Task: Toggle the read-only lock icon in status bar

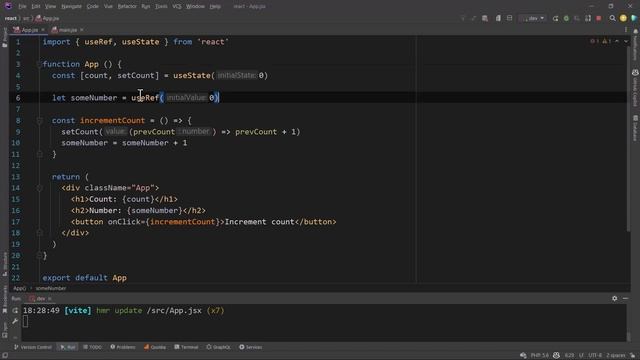Action: pyautogui.click(x=633, y=355)
